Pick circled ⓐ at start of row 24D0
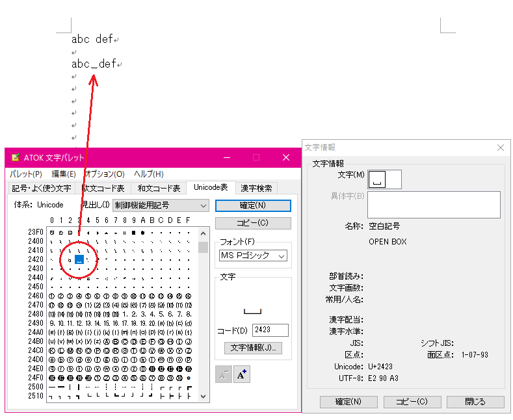This screenshot has height=420, width=513. [x=52, y=360]
